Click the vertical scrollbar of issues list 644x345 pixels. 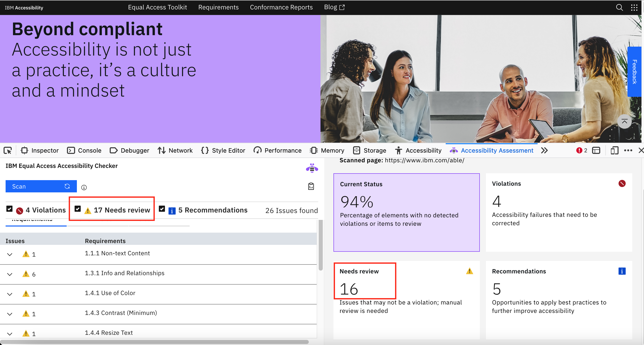click(321, 245)
